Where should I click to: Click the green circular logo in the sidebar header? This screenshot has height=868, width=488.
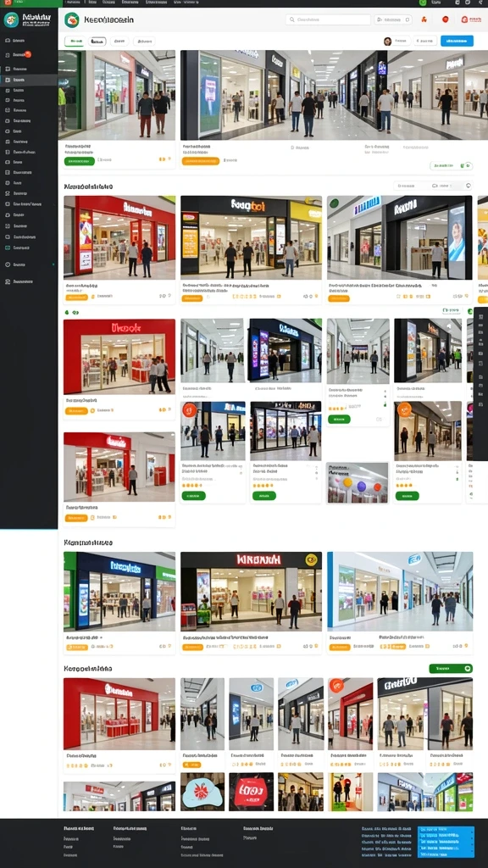pyautogui.click(x=10, y=20)
